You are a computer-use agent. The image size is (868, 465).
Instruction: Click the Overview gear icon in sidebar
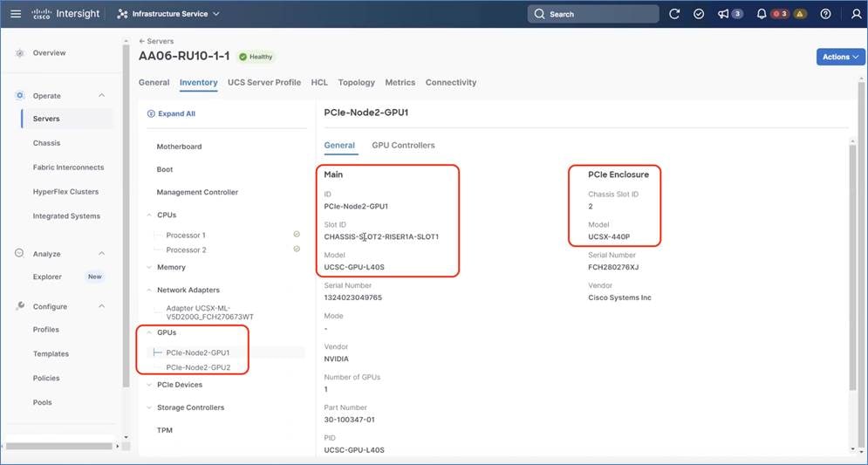tap(20, 53)
